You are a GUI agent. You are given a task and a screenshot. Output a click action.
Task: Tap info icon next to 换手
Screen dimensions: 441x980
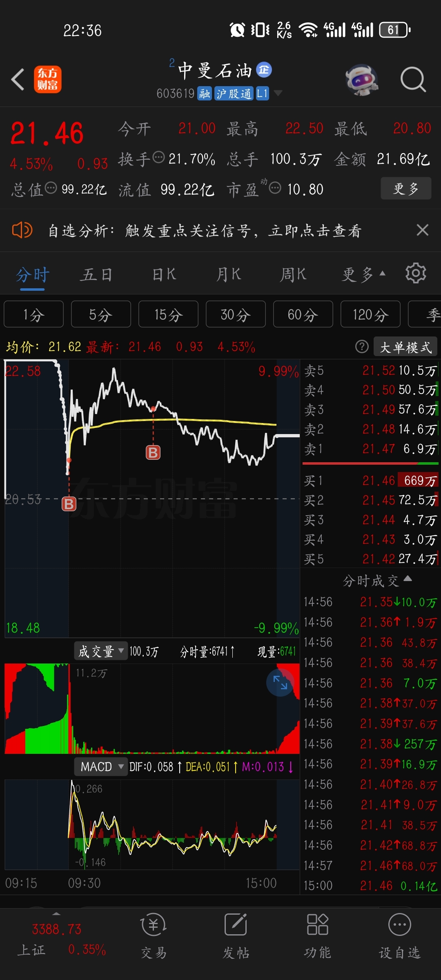tap(158, 157)
